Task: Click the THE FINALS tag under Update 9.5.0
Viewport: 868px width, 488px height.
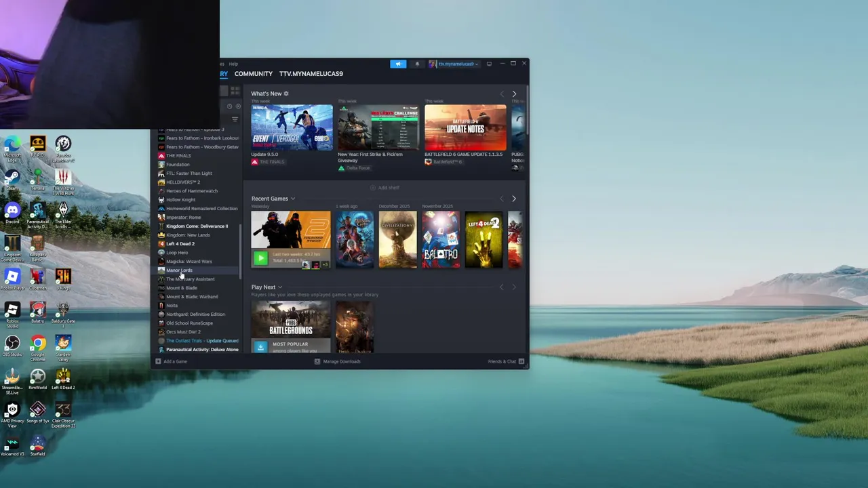Action: pyautogui.click(x=268, y=162)
